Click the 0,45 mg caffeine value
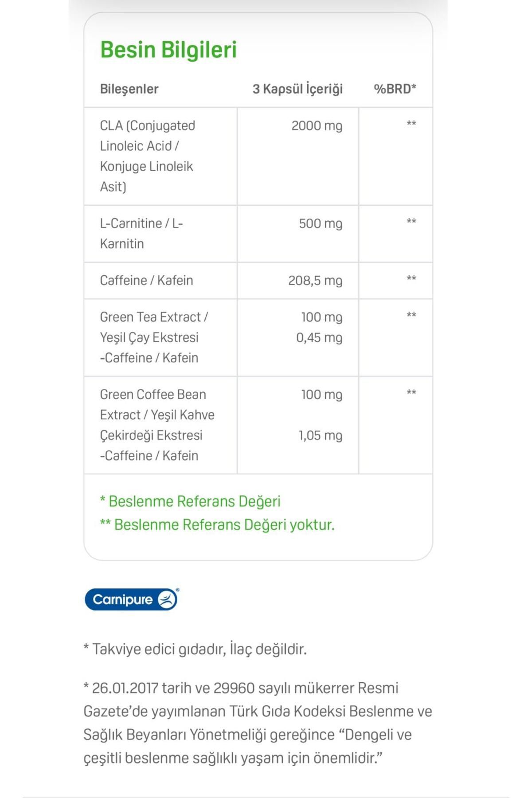 point(319,338)
